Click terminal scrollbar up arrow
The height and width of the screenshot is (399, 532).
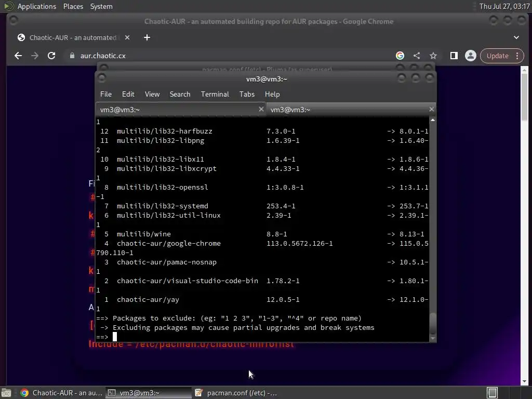pyautogui.click(x=433, y=120)
